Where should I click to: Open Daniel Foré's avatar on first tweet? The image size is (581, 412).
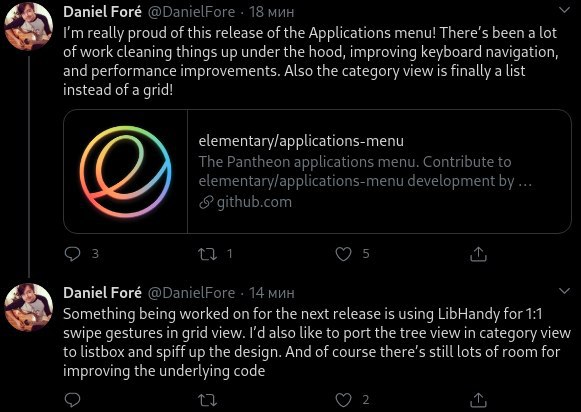point(29,26)
